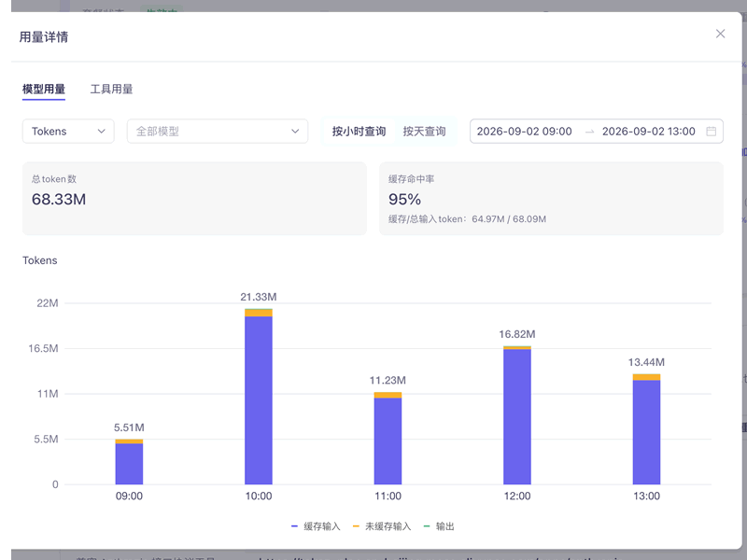The image size is (747, 560).
Task: Click the 12:00 bar in chart
Action: click(x=517, y=415)
